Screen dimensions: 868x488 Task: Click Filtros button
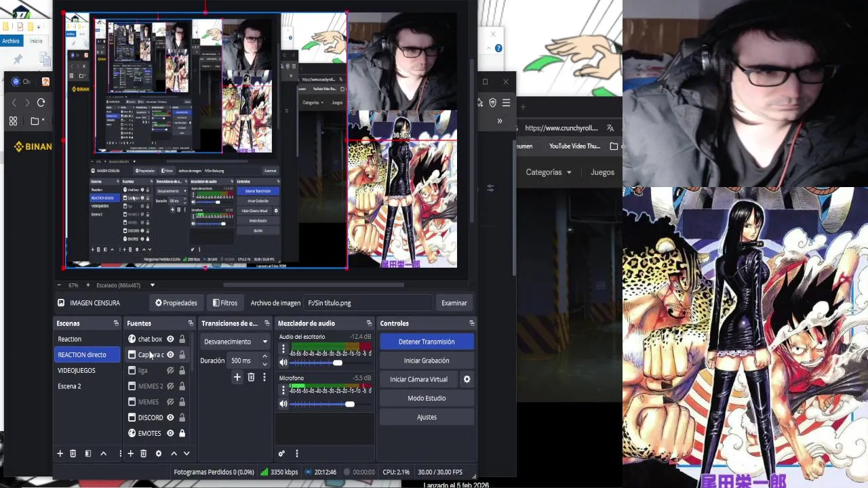[x=225, y=303]
